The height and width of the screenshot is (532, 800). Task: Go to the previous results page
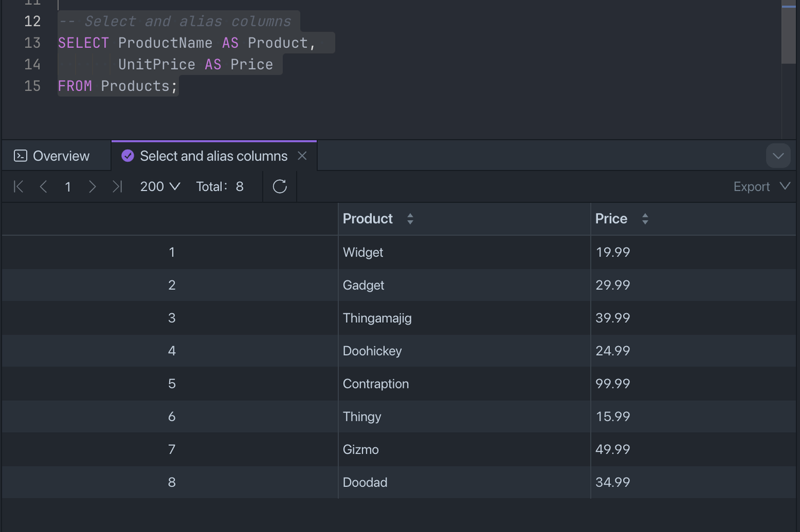(43, 187)
